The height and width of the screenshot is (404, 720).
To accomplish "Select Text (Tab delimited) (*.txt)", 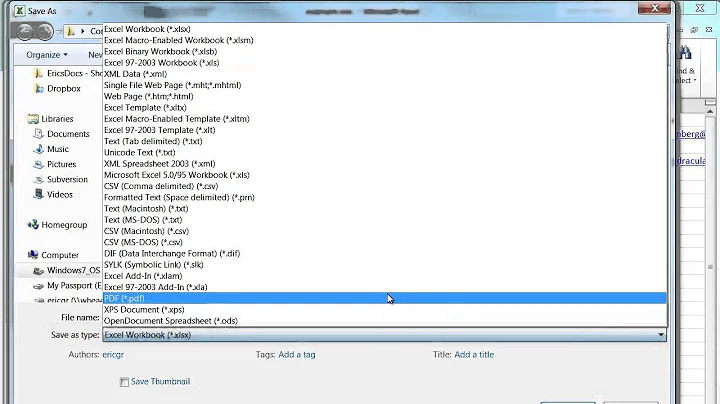I will [x=385, y=141].
